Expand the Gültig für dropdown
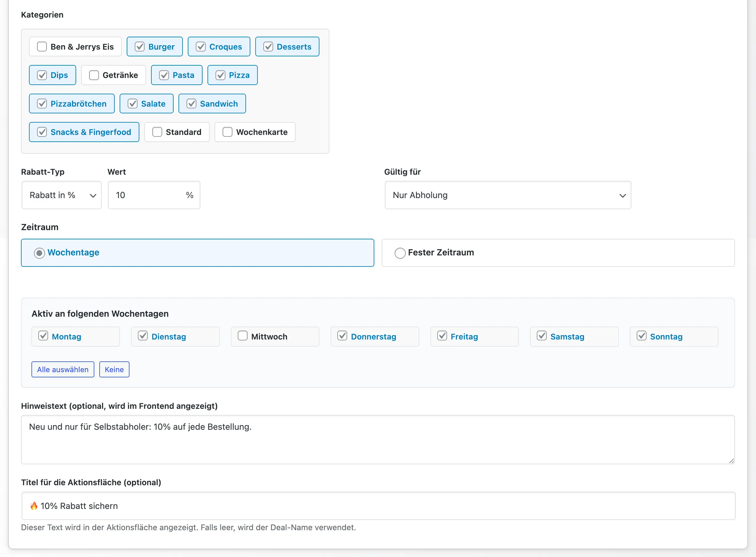This screenshot has width=756, height=557. click(508, 195)
